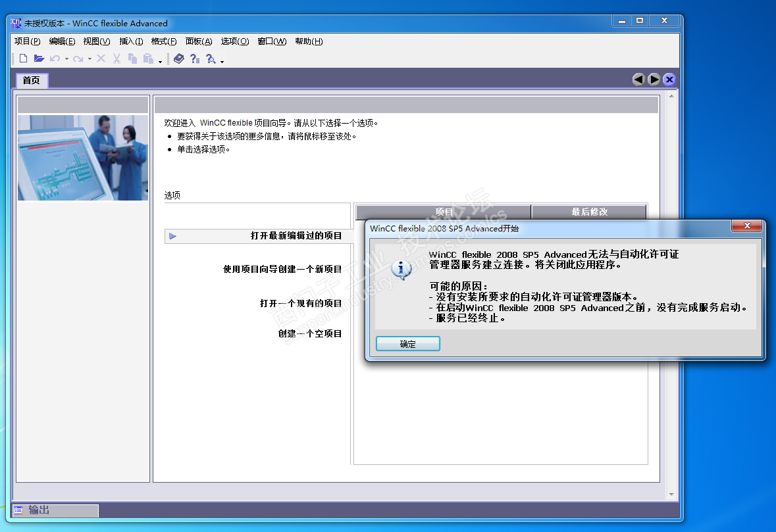Close the 首页 tab with round X

pos(669,79)
